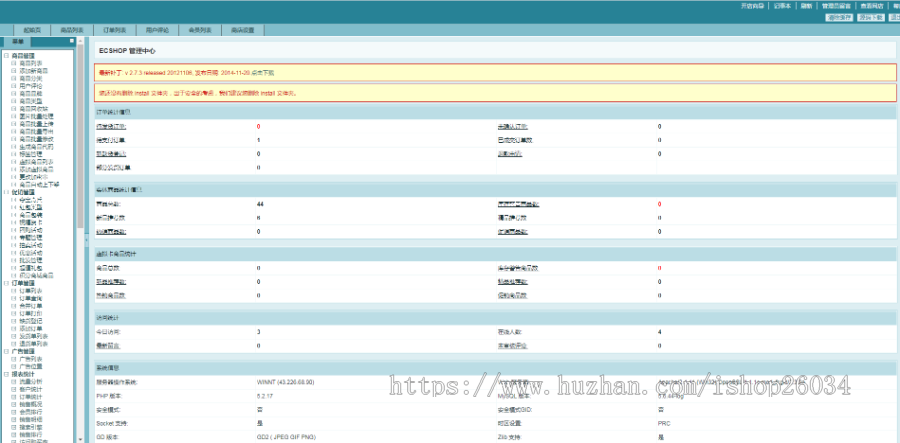Switch to the 商店设置 tab
Screen dimensions: 900x443
(x=243, y=30)
